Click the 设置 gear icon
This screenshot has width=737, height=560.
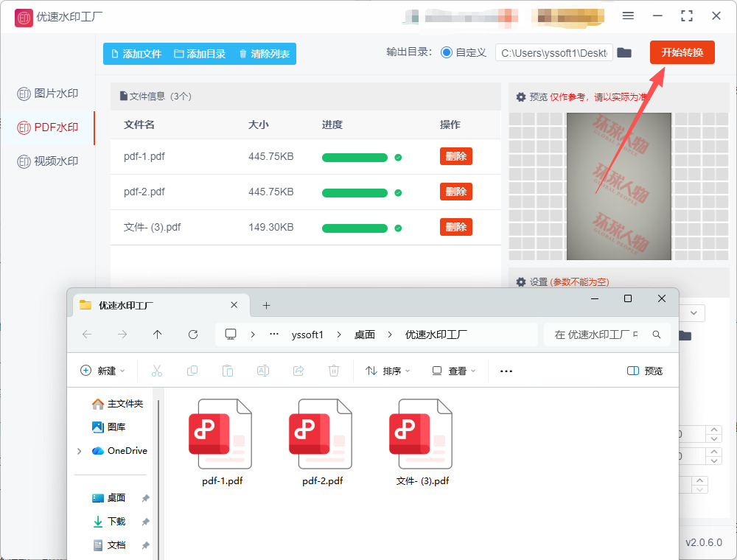[521, 282]
